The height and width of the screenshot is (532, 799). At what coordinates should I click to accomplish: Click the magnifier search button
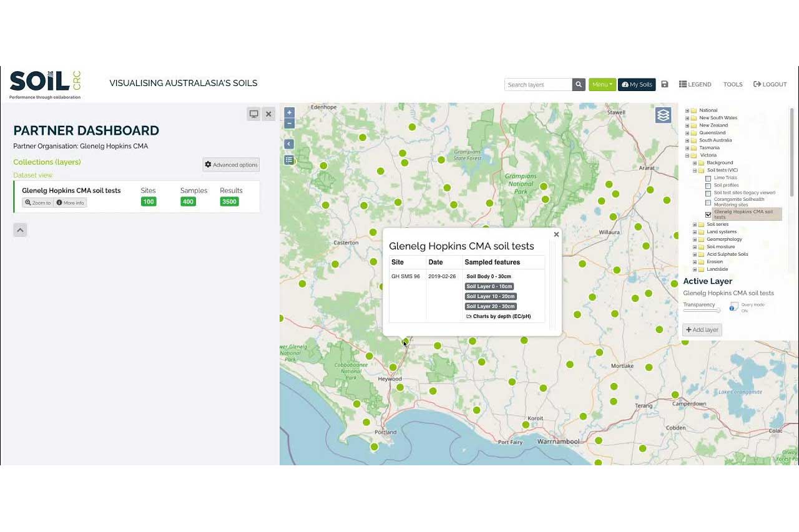pyautogui.click(x=579, y=84)
